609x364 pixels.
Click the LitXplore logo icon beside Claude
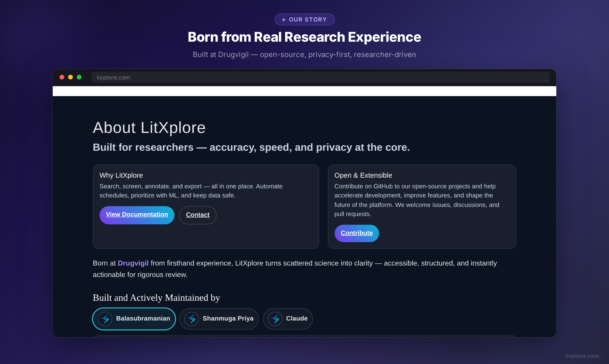tap(275, 319)
